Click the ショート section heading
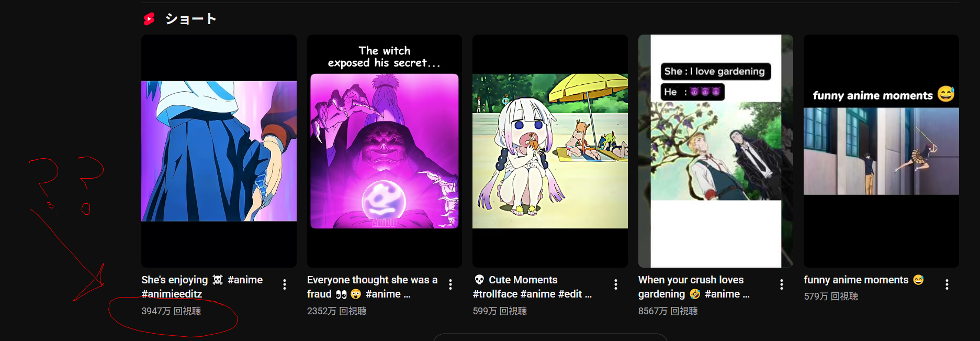The width and height of the screenshot is (980, 341). coord(190,19)
